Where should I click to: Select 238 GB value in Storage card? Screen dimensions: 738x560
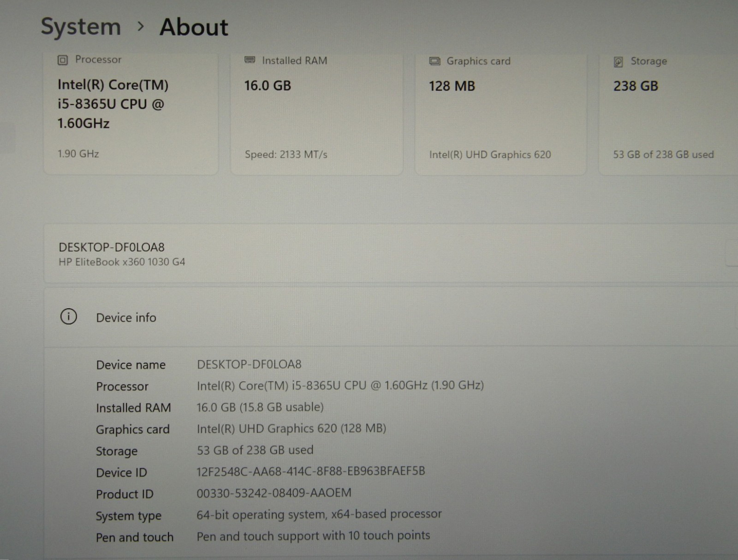636,86
